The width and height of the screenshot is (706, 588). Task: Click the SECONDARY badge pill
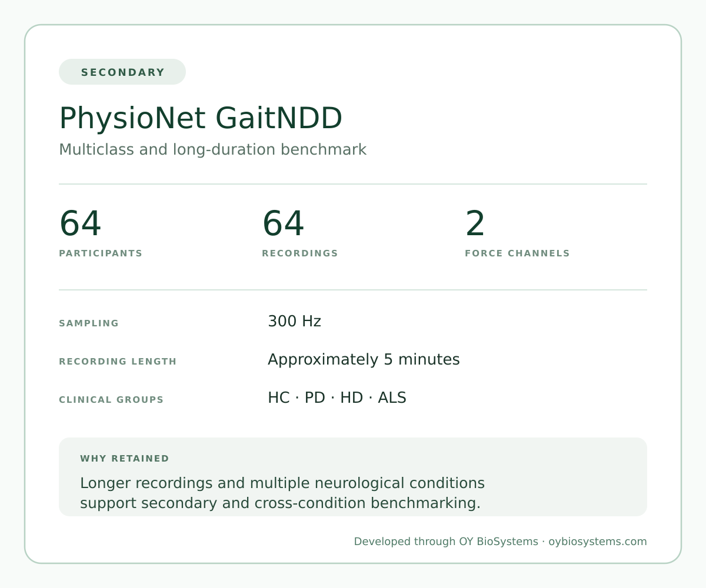pos(122,72)
